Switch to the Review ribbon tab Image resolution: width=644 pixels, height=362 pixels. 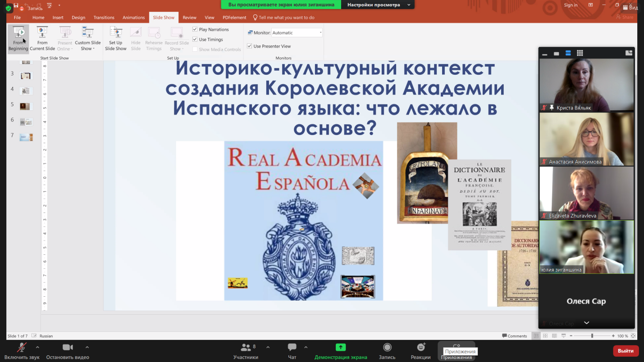click(x=189, y=18)
